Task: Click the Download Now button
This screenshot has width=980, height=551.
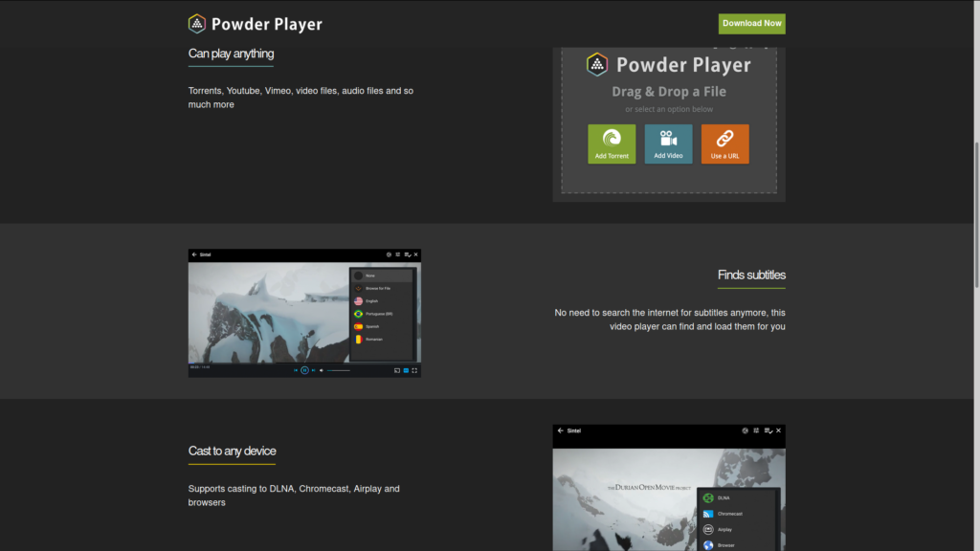Action: pyautogui.click(x=751, y=23)
